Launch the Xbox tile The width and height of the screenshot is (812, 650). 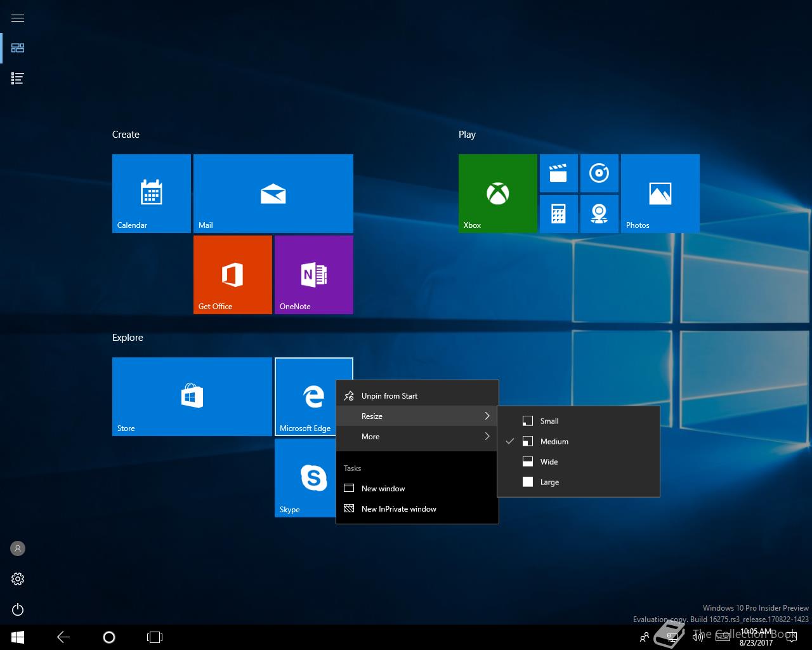(498, 194)
